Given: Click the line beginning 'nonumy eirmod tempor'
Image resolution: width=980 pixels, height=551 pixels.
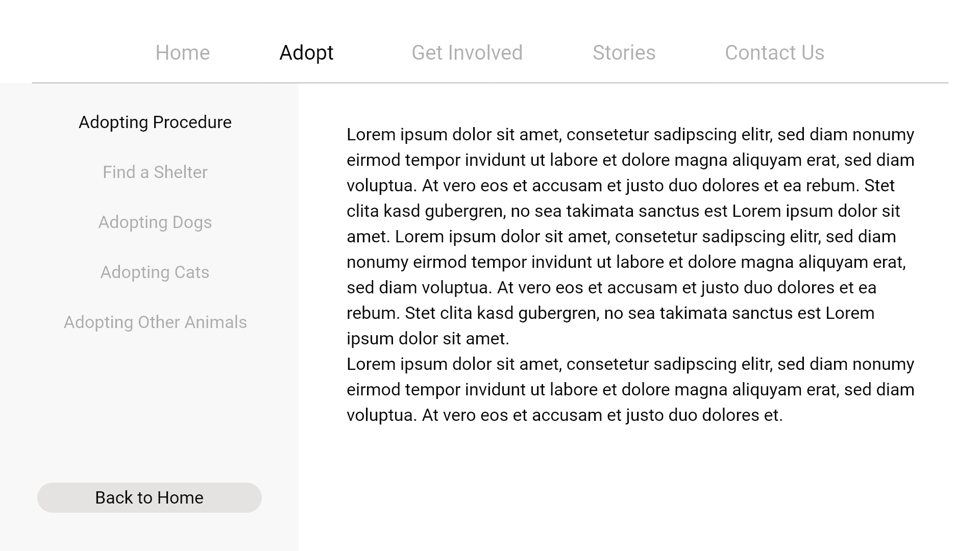Looking at the screenshot, I should (626, 262).
